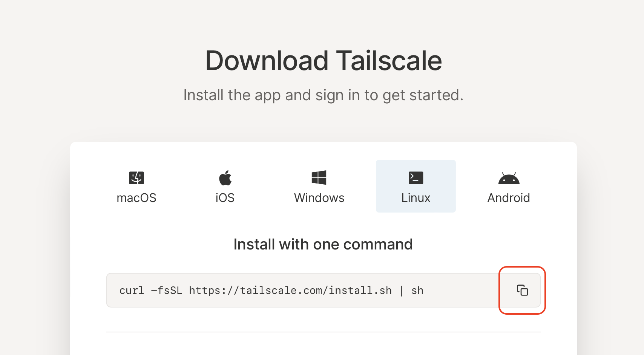Click the Apple logo above iOS

225,177
